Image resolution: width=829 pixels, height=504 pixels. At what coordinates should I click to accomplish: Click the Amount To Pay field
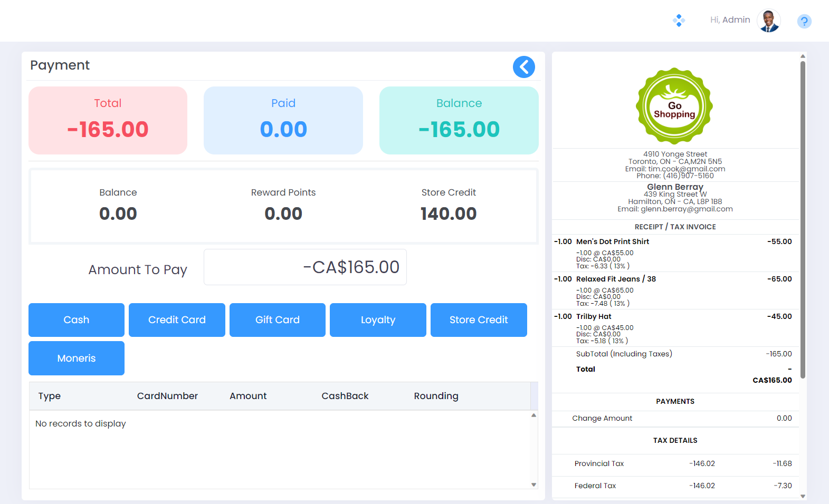305,267
